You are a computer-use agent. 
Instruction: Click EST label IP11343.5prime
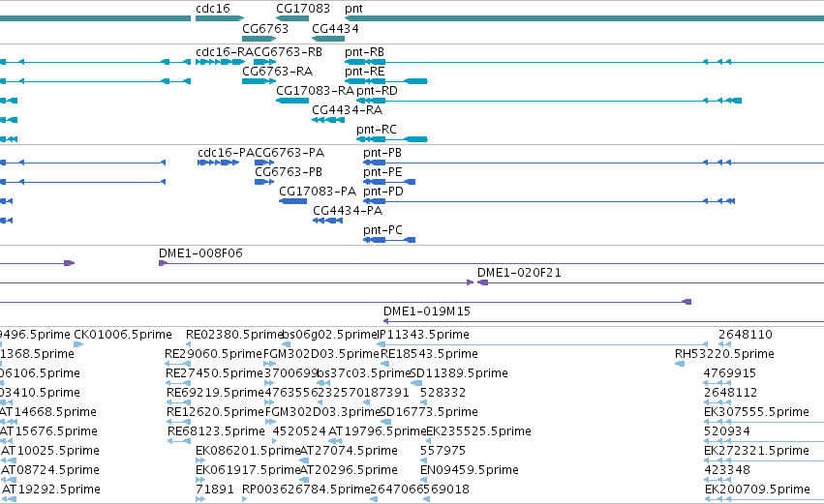(x=423, y=335)
